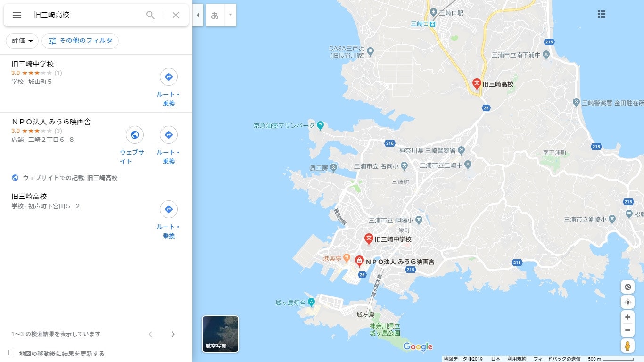Zoom out on the map
Viewport: 644px width, 362px height.
[627, 330]
